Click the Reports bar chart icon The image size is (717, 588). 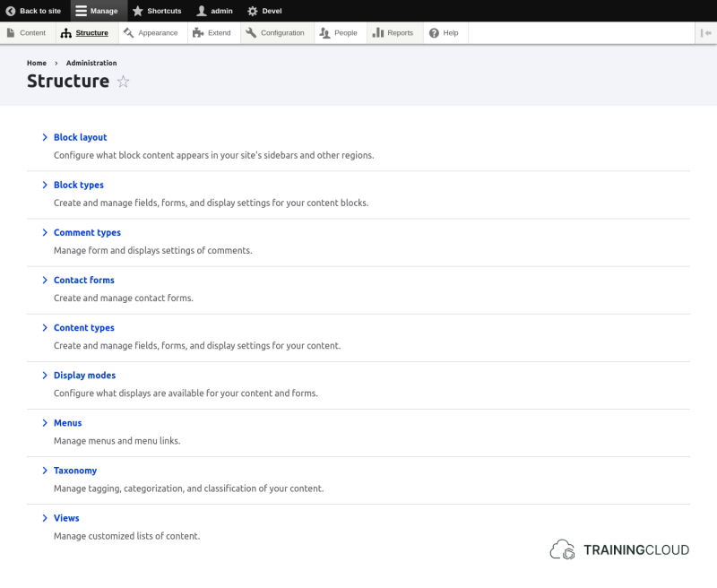coord(377,32)
